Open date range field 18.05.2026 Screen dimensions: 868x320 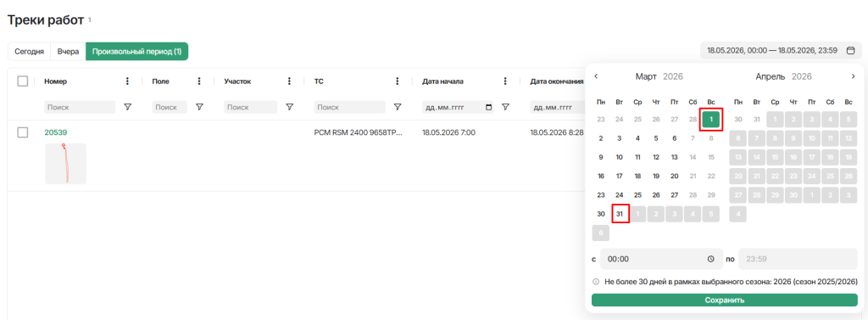[781, 50]
